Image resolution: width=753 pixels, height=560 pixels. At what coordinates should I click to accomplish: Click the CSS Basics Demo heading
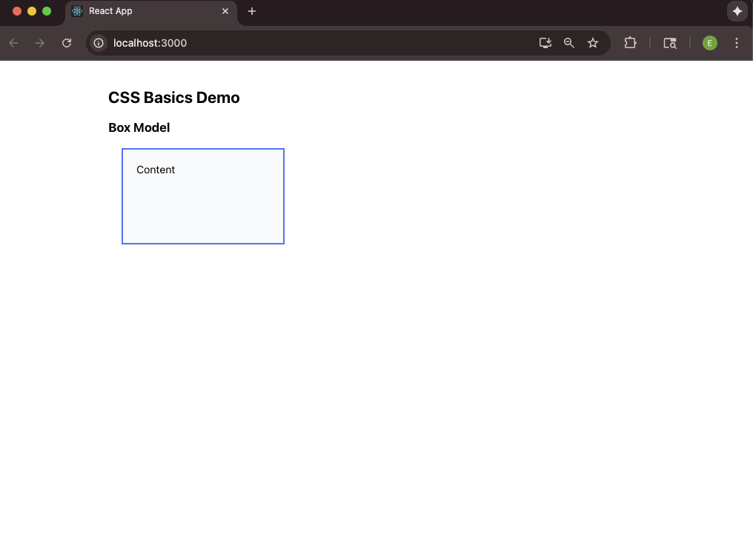pyautogui.click(x=174, y=98)
